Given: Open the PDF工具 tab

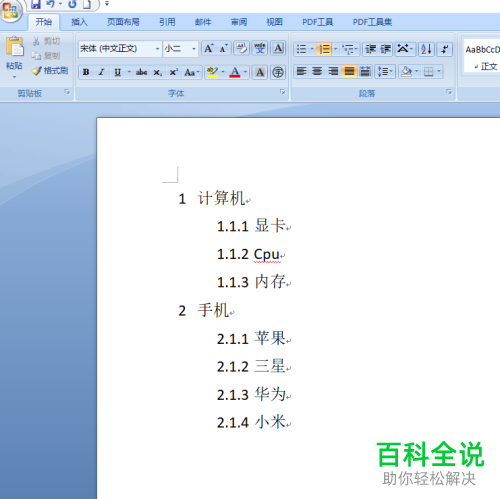Looking at the screenshot, I should [x=317, y=22].
